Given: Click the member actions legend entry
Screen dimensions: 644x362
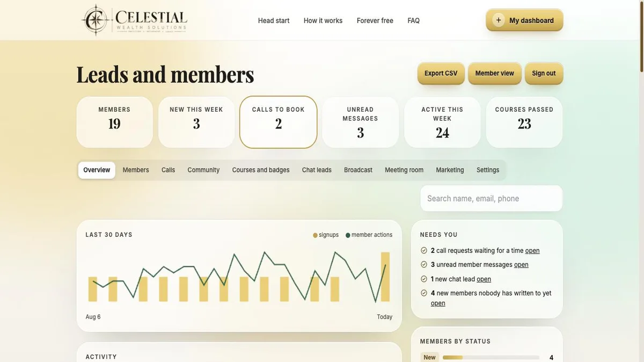Looking at the screenshot, I should coord(369,235).
